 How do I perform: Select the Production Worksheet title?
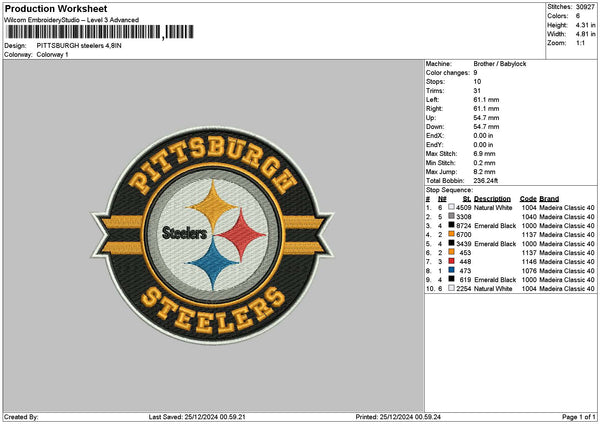coord(56,9)
